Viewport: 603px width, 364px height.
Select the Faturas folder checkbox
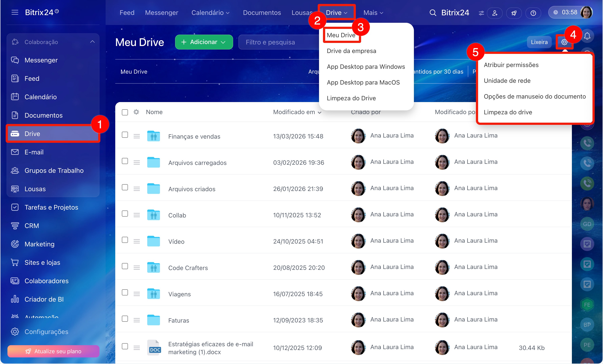point(125,319)
